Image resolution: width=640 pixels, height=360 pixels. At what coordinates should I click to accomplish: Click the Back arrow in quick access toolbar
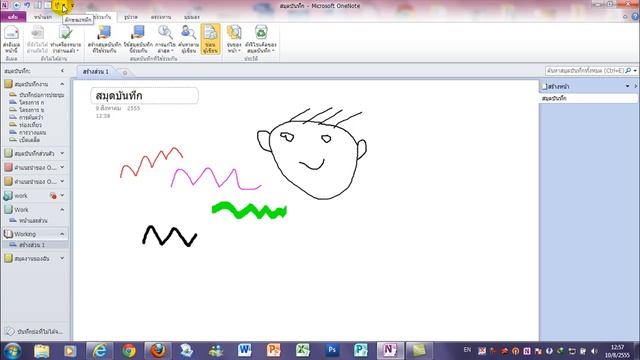point(17,5)
